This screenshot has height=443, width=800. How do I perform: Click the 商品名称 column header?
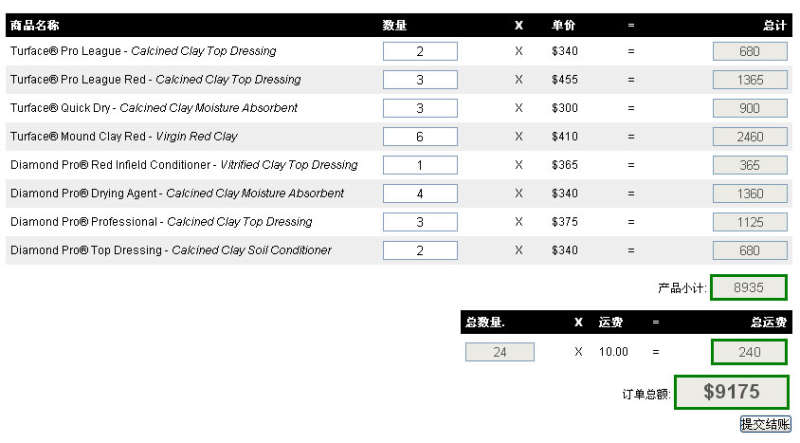(34, 25)
